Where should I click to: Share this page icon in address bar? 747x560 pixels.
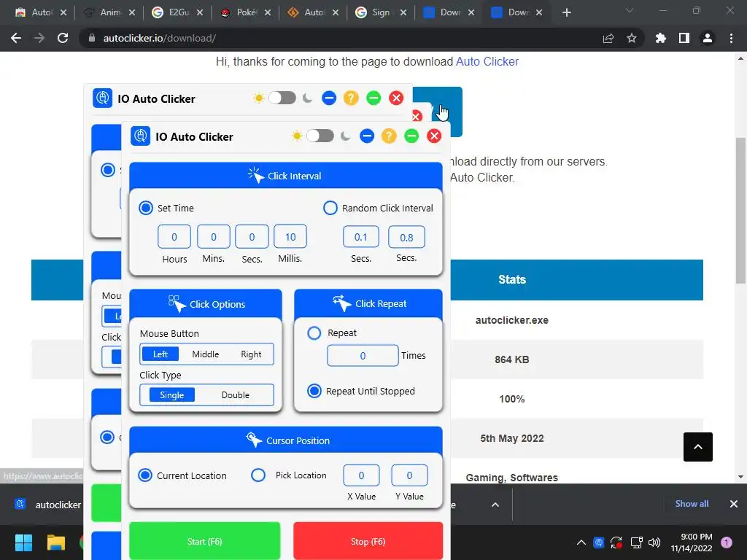click(x=608, y=38)
